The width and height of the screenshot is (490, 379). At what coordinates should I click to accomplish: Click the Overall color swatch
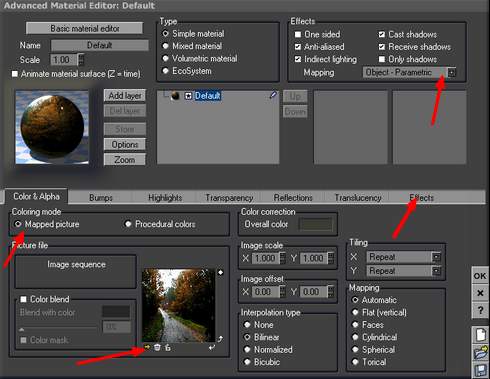[x=316, y=224]
